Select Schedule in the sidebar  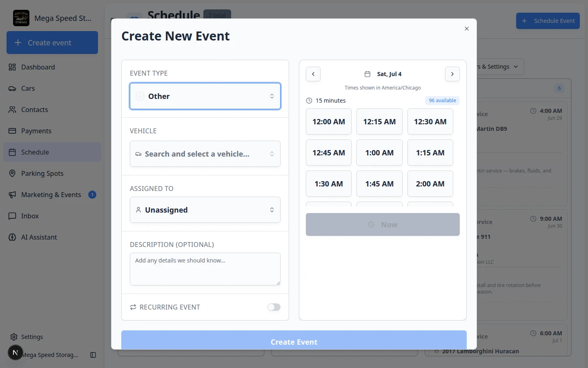52,152
